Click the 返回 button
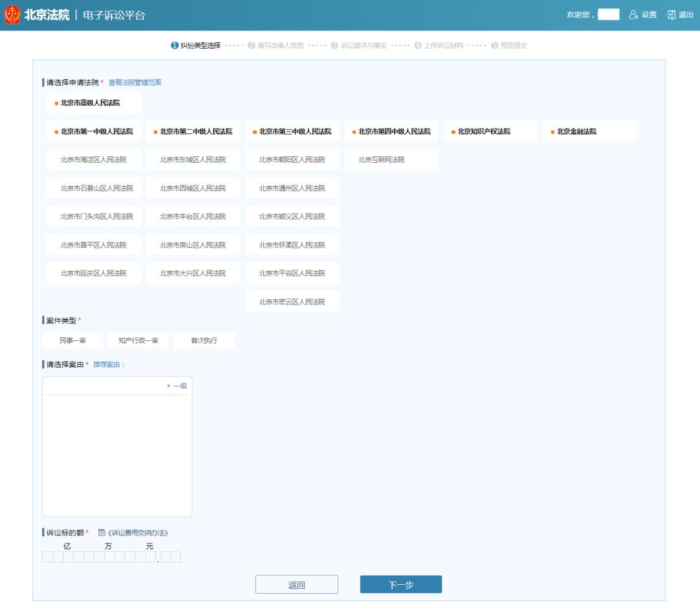The height and width of the screenshot is (614, 700). point(296,585)
